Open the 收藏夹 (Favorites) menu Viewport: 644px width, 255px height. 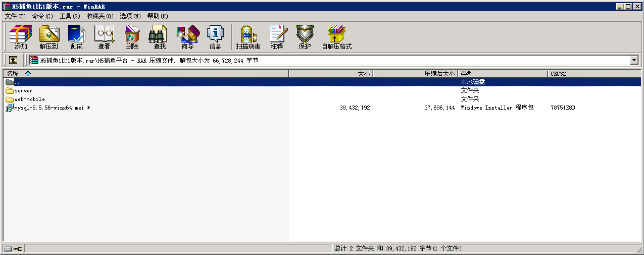click(100, 16)
